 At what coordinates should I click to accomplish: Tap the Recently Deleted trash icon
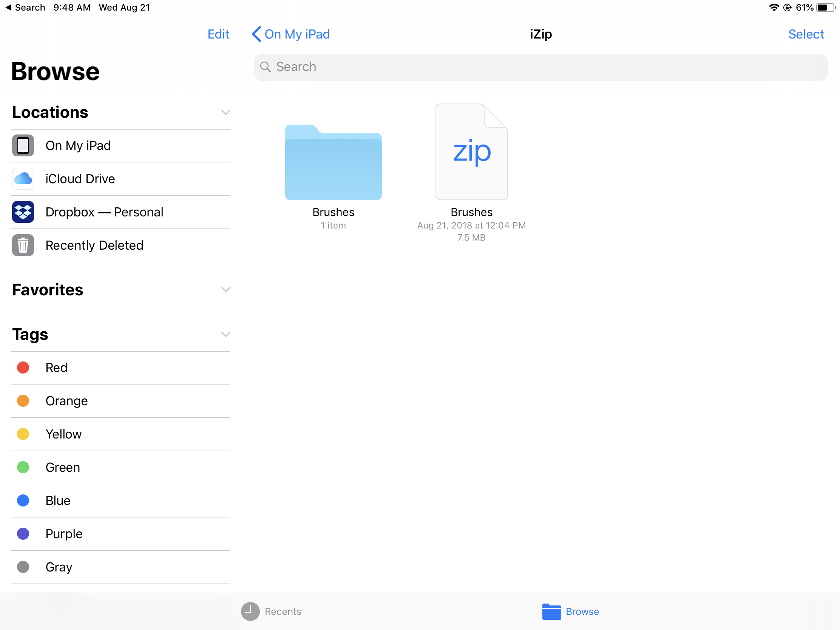click(x=23, y=245)
